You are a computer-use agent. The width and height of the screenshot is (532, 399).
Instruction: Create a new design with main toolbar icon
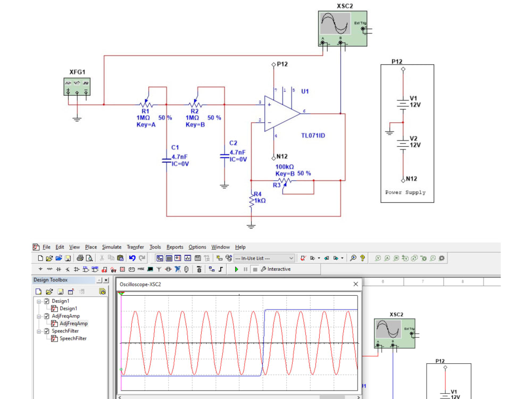pyautogui.click(x=40, y=258)
